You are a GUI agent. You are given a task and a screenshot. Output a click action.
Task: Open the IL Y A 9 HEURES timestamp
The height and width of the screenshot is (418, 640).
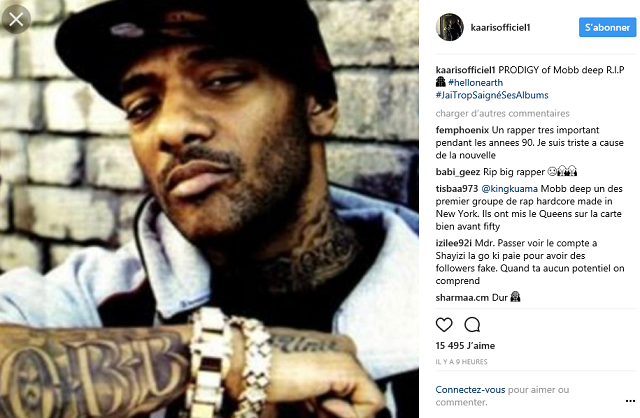click(x=461, y=362)
